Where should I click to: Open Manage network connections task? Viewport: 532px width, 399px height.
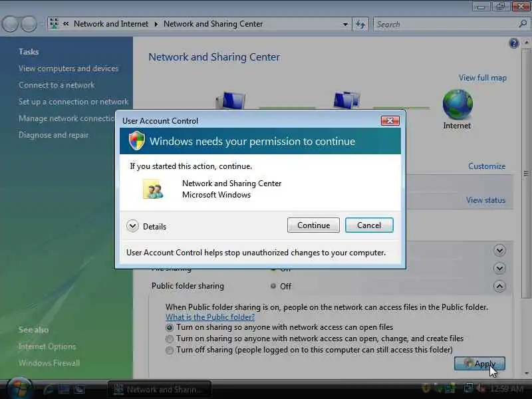coord(67,118)
